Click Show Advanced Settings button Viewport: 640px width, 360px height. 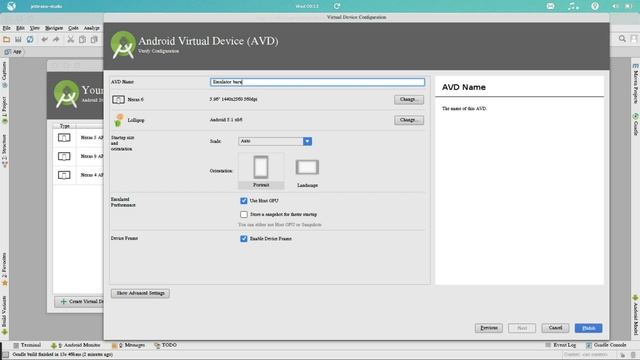coord(140,293)
